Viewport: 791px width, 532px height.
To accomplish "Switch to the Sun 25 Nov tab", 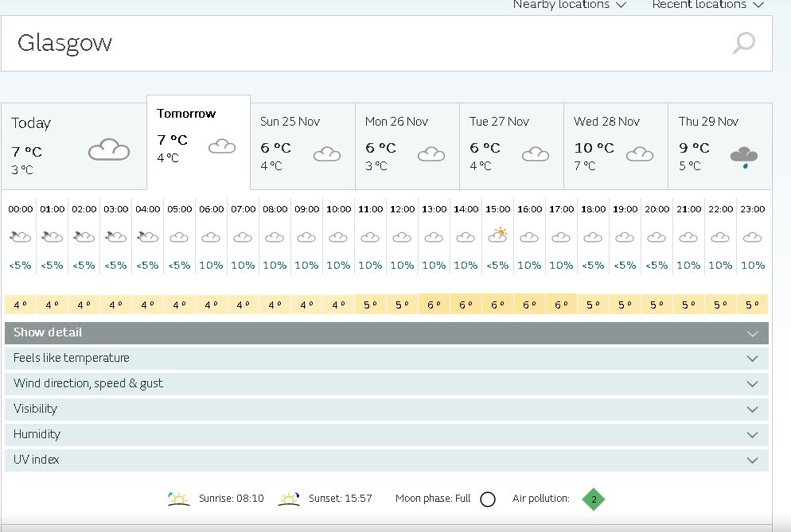I will pos(302,146).
